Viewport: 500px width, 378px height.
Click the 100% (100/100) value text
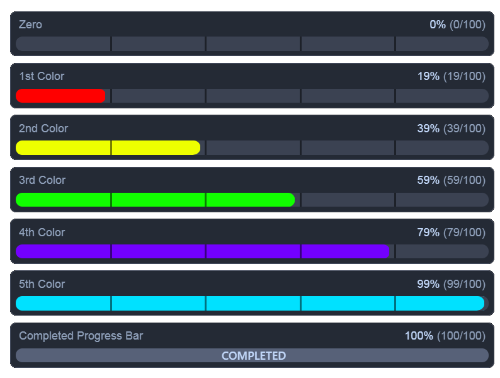pyautogui.click(x=445, y=336)
